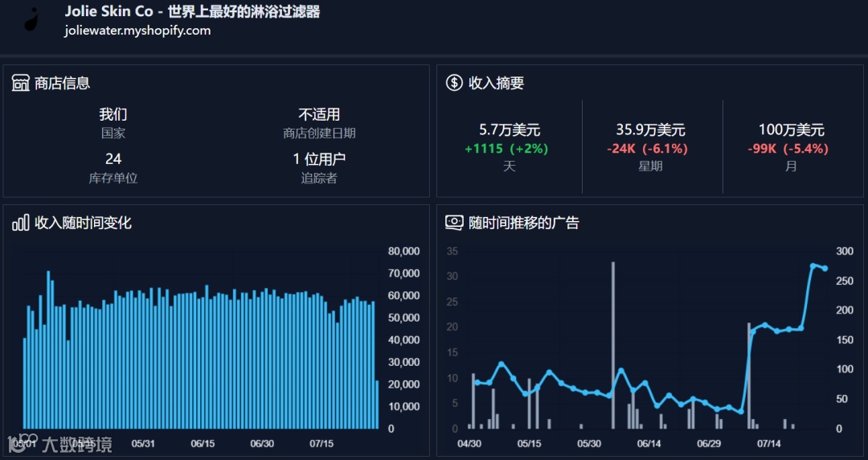The image size is (868, 460).
Task: Click the 随时间推移的广告 heading
Action: 524,223
